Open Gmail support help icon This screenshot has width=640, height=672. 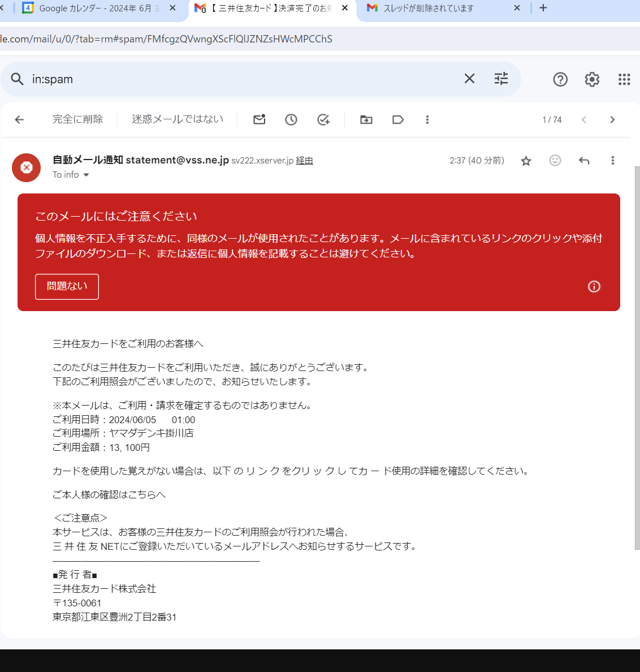pyautogui.click(x=560, y=79)
